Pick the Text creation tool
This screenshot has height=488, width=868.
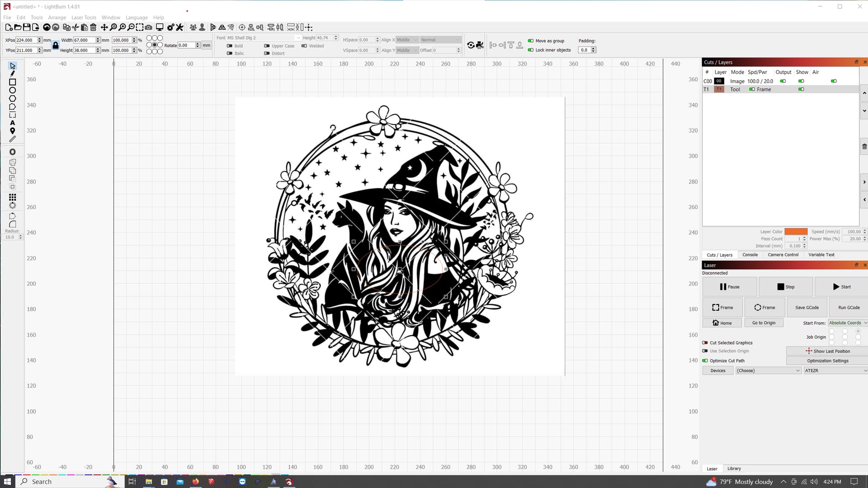point(13,122)
